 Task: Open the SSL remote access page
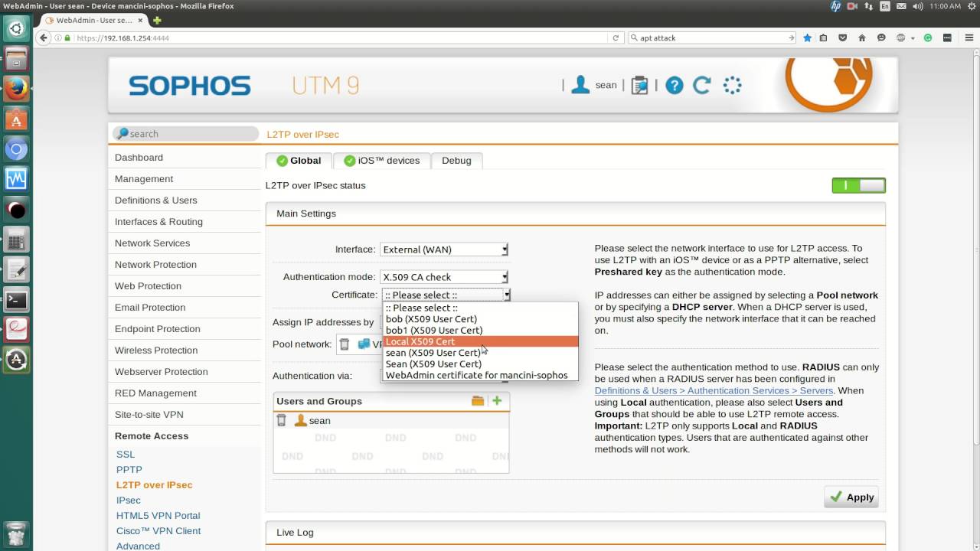coord(126,455)
